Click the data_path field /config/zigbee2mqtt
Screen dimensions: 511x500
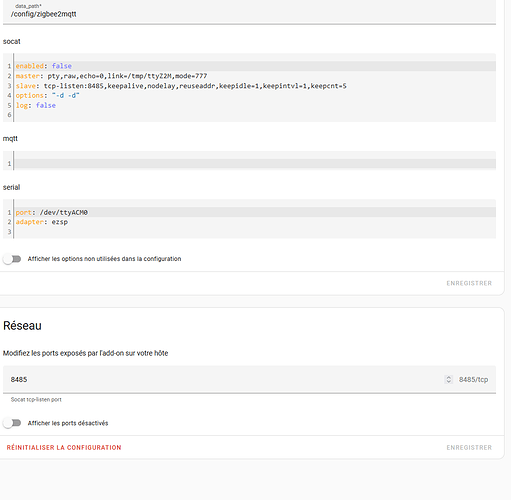(x=249, y=12)
